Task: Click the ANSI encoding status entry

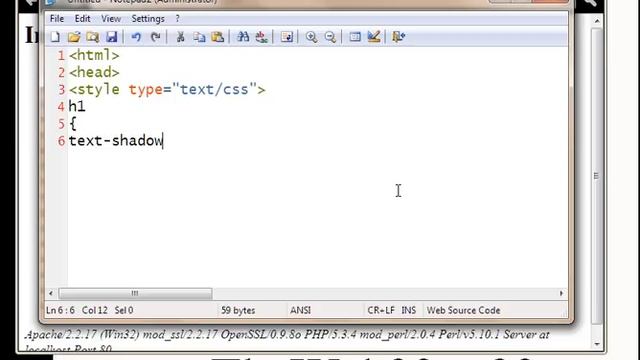Action: 300,310
